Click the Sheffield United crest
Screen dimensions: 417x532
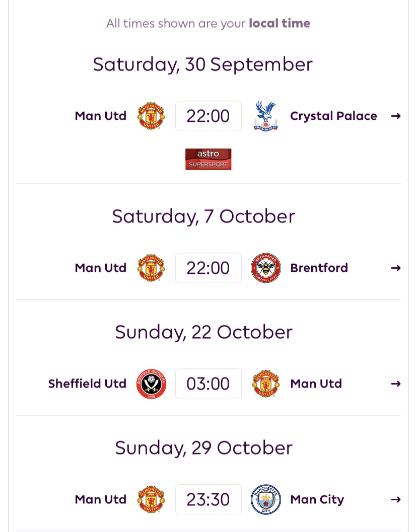click(x=151, y=384)
